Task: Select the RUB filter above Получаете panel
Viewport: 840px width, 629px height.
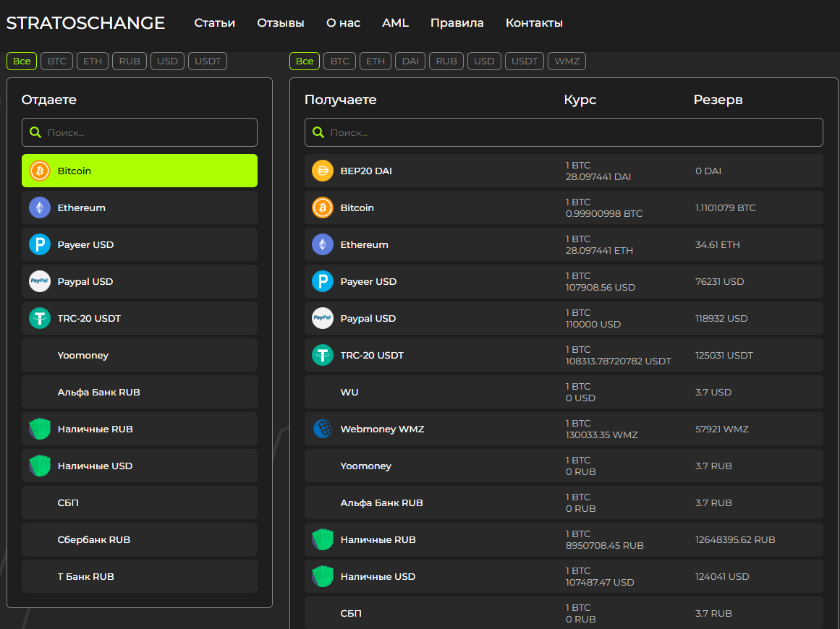Action: (446, 61)
